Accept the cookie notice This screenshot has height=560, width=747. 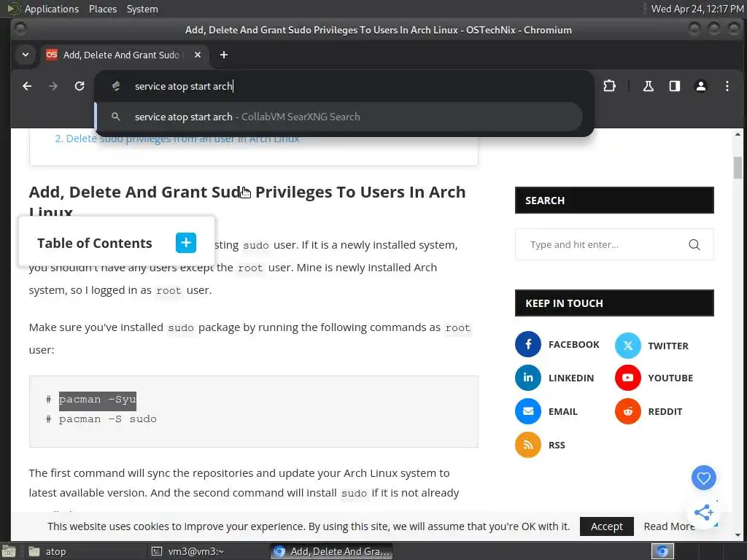click(606, 526)
